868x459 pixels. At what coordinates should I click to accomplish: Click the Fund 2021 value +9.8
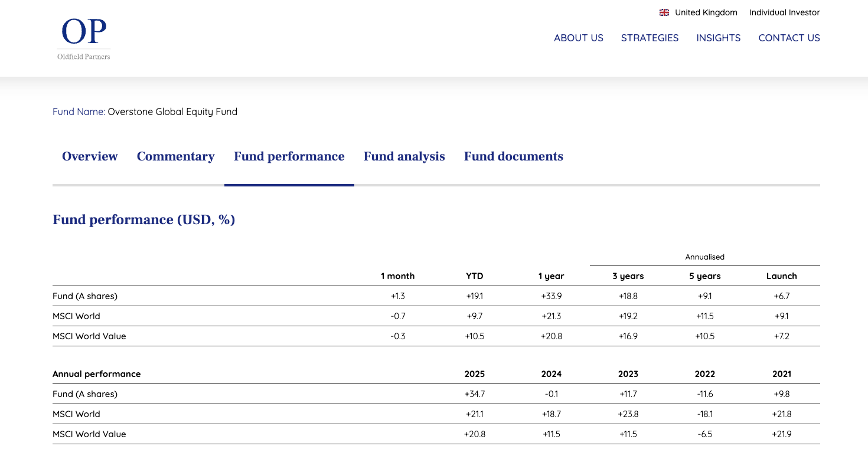(782, 394)
